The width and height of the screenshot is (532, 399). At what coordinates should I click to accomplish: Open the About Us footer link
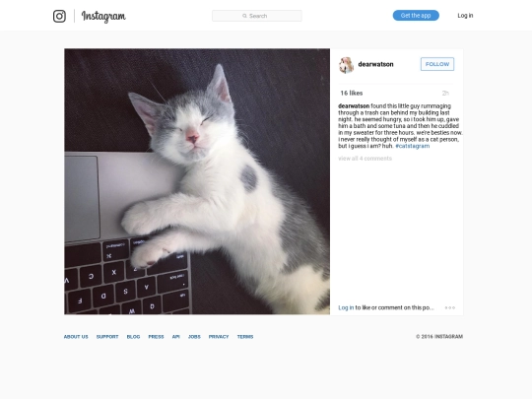point(76,337)
